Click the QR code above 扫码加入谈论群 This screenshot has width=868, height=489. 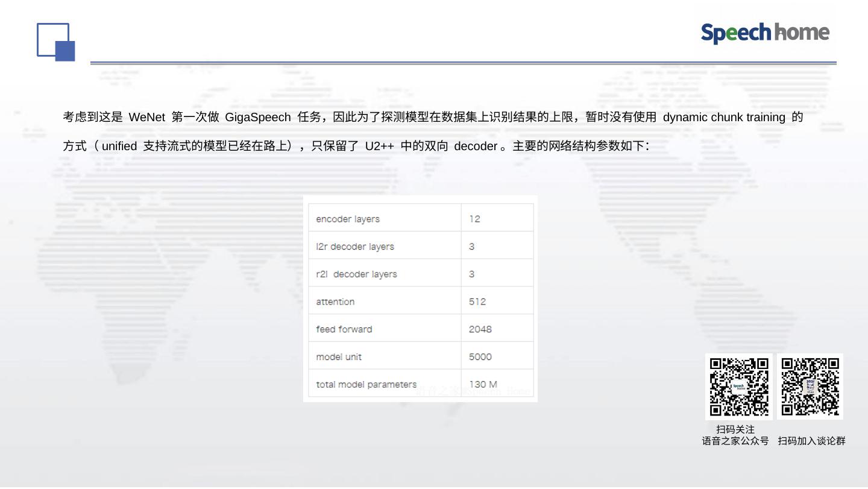810,386
